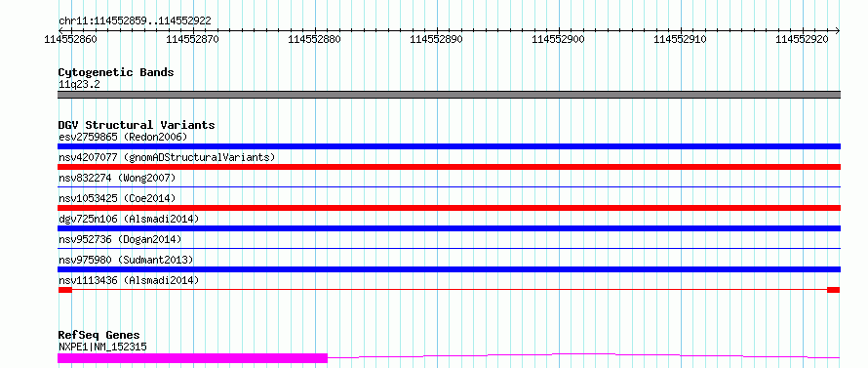This screenshot has width=868, height=368.
Task: Select the red bar for nsv4207077
Action: click(449, 167)
